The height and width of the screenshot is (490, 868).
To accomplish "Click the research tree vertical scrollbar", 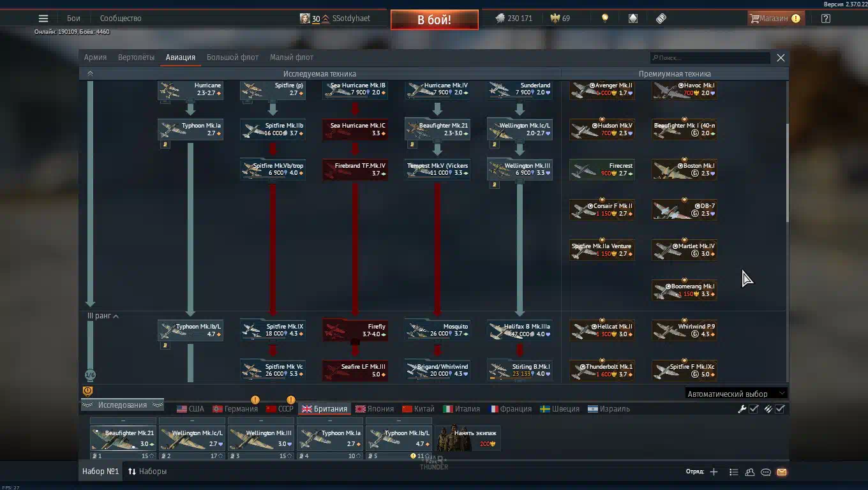I will click(x=787, y=172).
